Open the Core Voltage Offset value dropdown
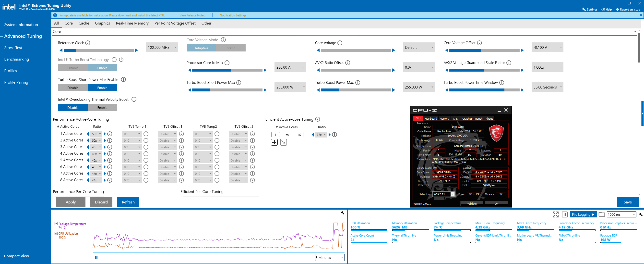 pos(548,47)
